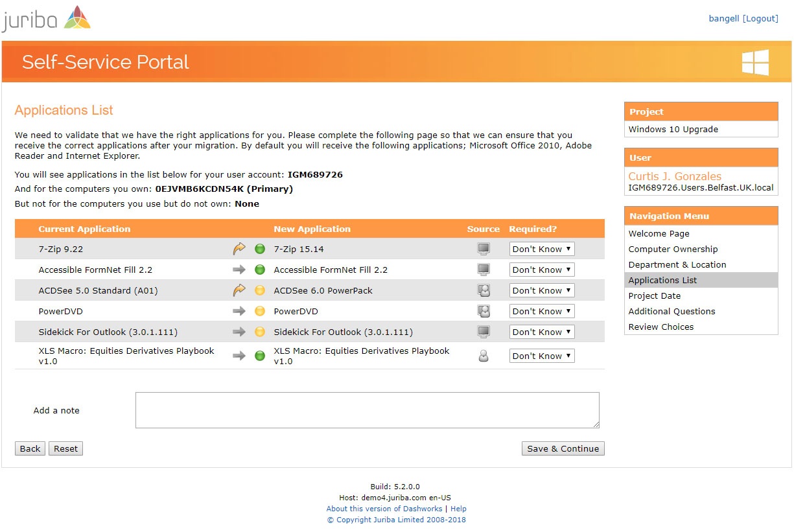794x532 pixels.
Task: Click ACDSee 6.0 PowerPack new application text
Action: click(x=323, y=290)
